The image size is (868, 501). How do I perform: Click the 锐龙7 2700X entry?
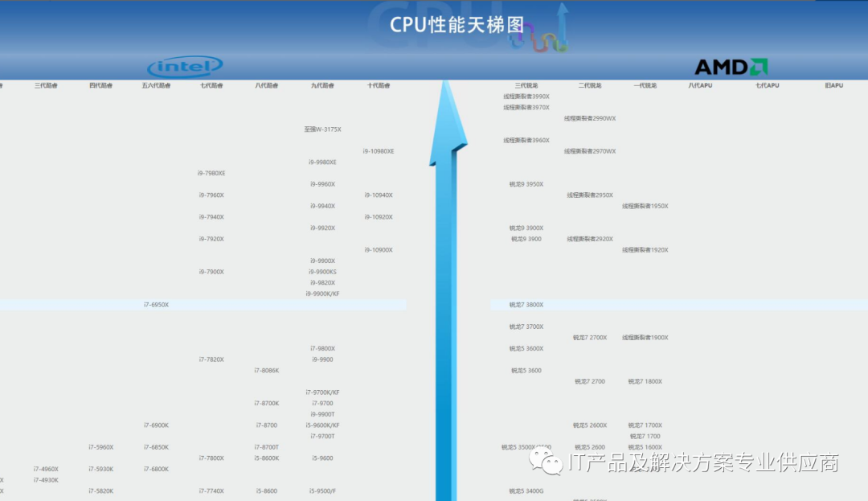(x=590, y=338)
